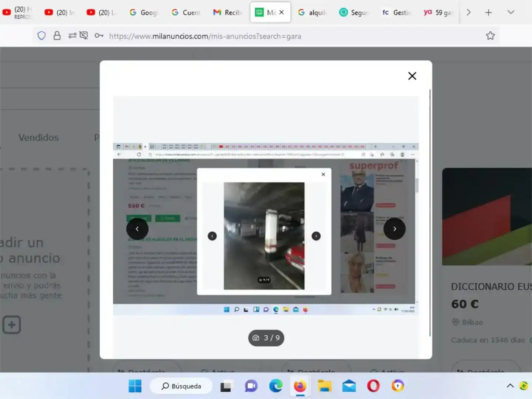This screenshot has height=399, width=532.
Task: Switch to the 'Segur' tab
Action: 355,12
